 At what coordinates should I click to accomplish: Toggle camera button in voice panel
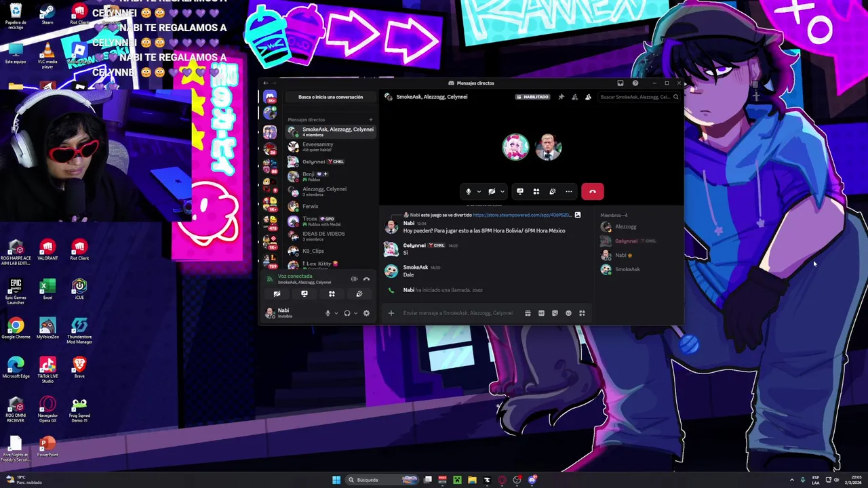(277, 294)
